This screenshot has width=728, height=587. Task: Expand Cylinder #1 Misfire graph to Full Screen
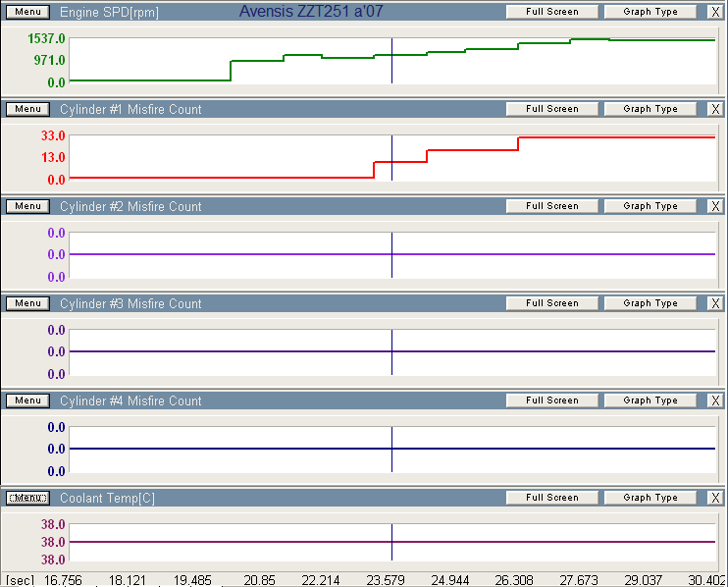551,109
